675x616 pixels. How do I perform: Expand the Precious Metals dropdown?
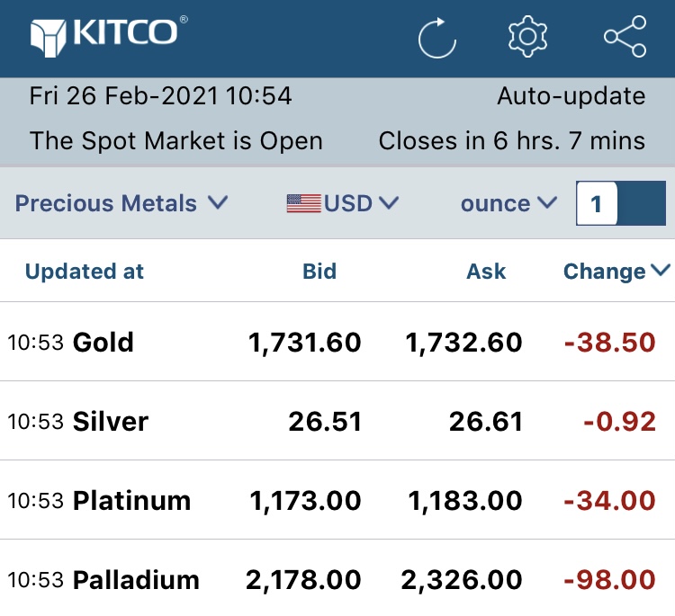tap(121, 203)
